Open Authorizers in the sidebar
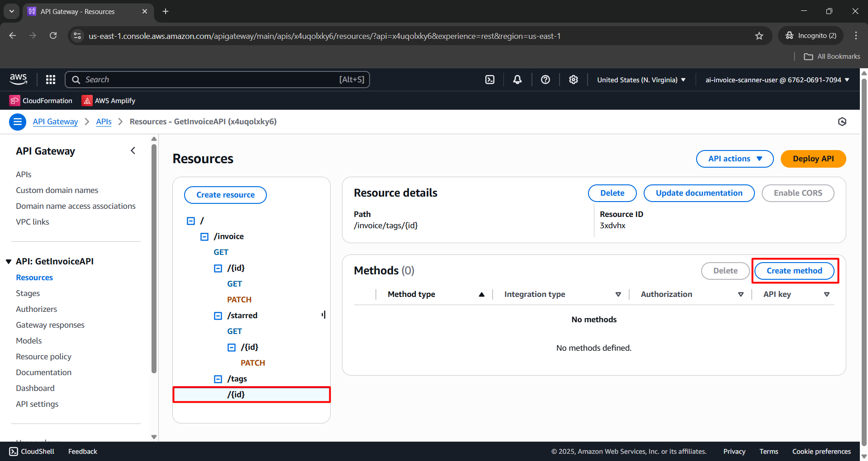This screenshot has width=868, height=461. pos(37,309)
